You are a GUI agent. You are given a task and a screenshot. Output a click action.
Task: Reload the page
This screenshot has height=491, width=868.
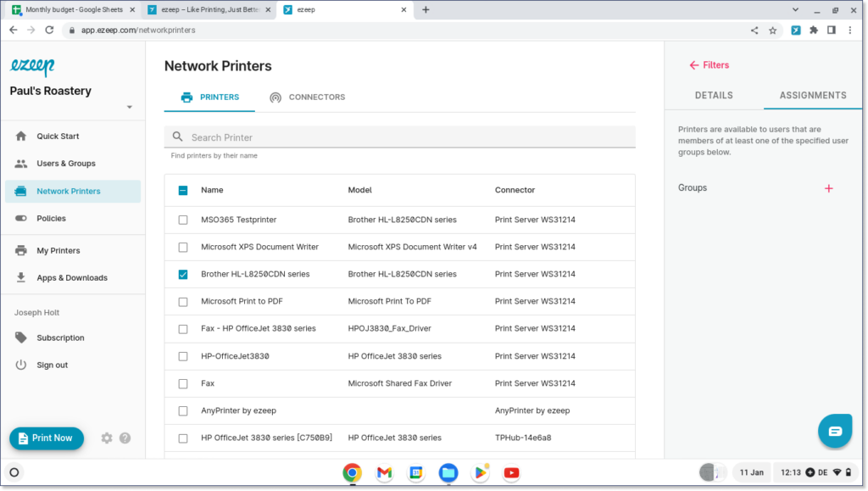pyautogui.click(x=49, y=30)
